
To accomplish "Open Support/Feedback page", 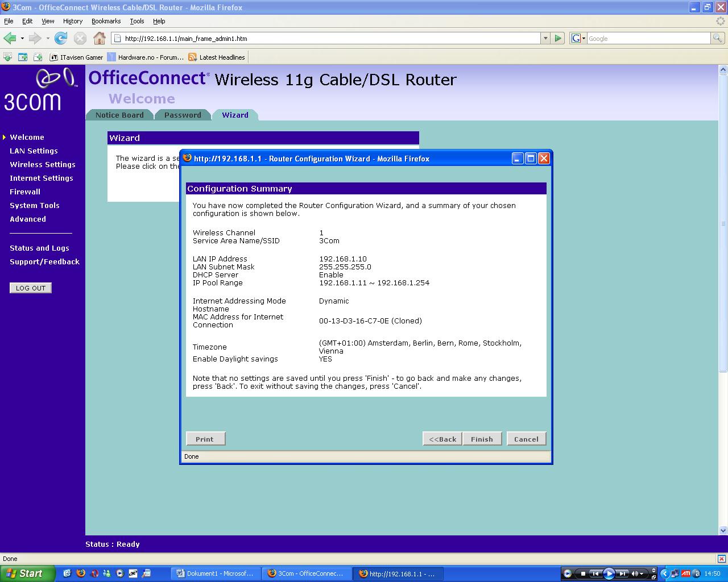I will click(44, 261).
